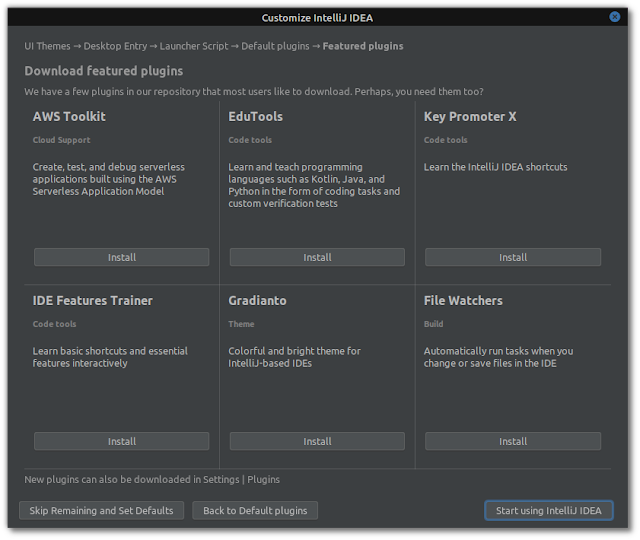Screen dimensions: 640x540
Task: Click the Customize IntelliJ IDEA title bar
Action: point(317,18)
